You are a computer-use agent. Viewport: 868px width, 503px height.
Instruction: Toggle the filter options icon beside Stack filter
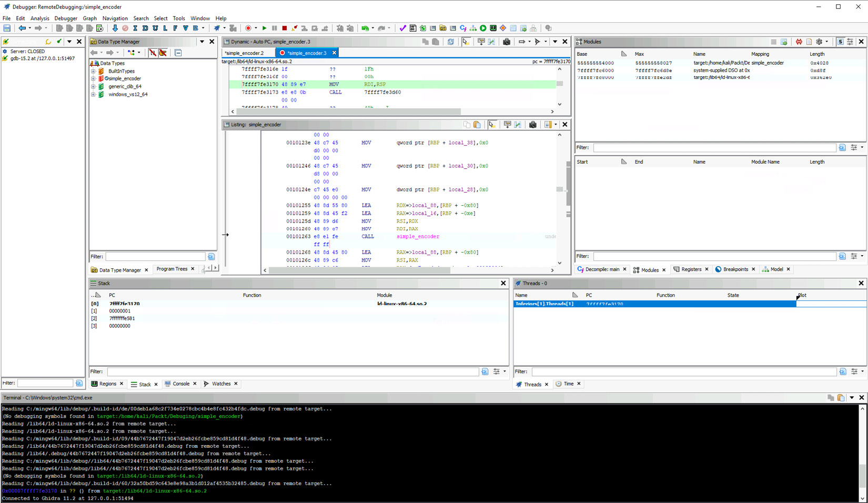[497, 371]
